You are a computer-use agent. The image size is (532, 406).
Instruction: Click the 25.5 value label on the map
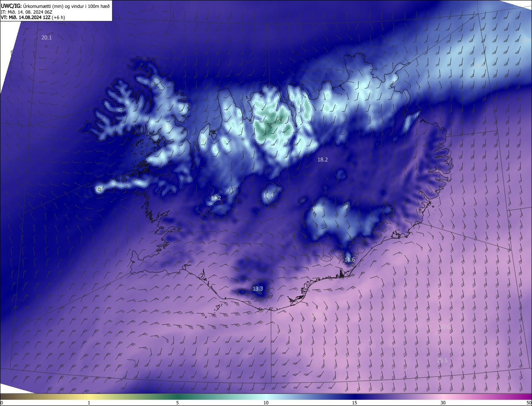442,361
